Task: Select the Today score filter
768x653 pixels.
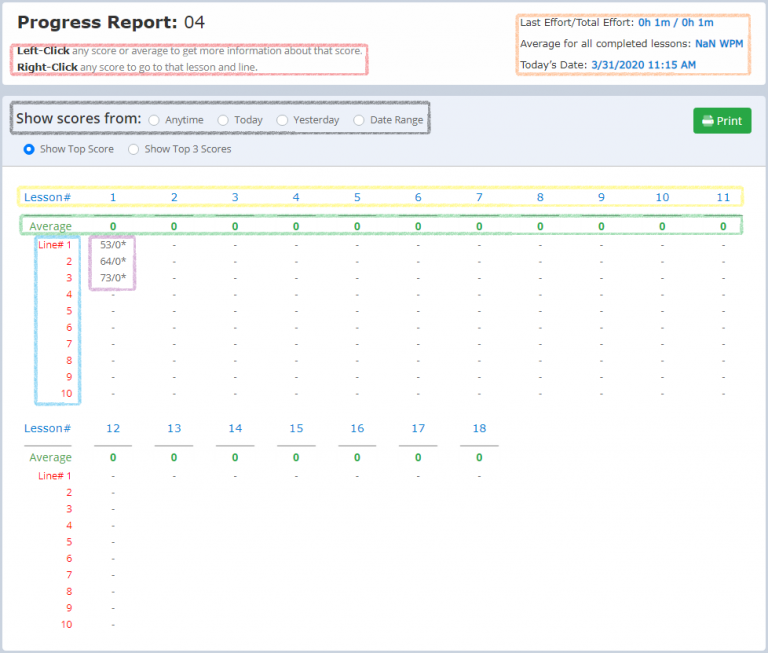Action: coord(223,120)
